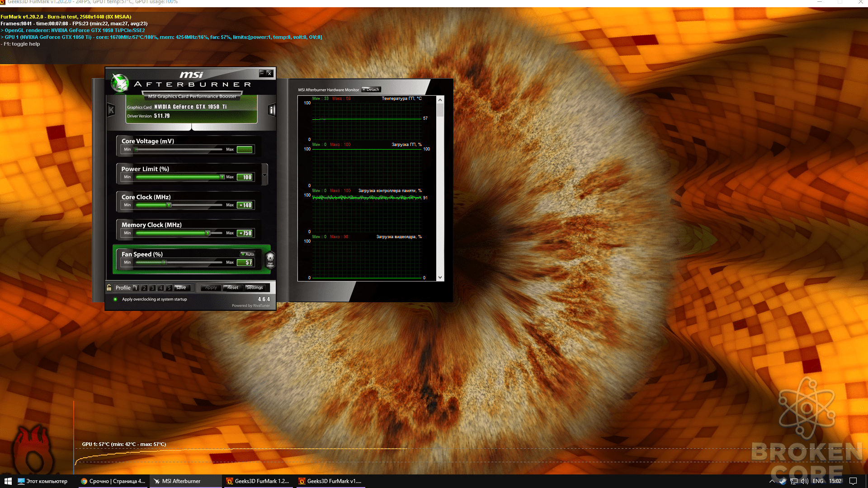This screenshot has width=868, height=488.
Task: Click Steam icon in system tray
Action: point(783,481)
